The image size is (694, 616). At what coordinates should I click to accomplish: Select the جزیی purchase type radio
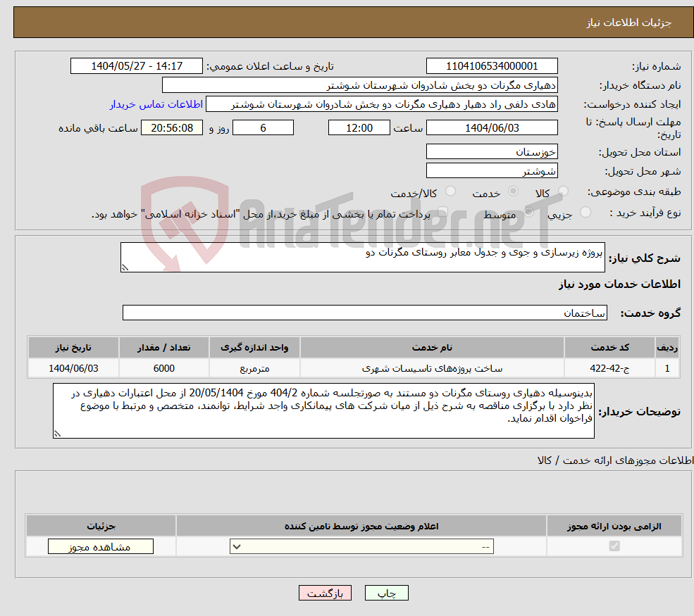click(x=585, y=213)
